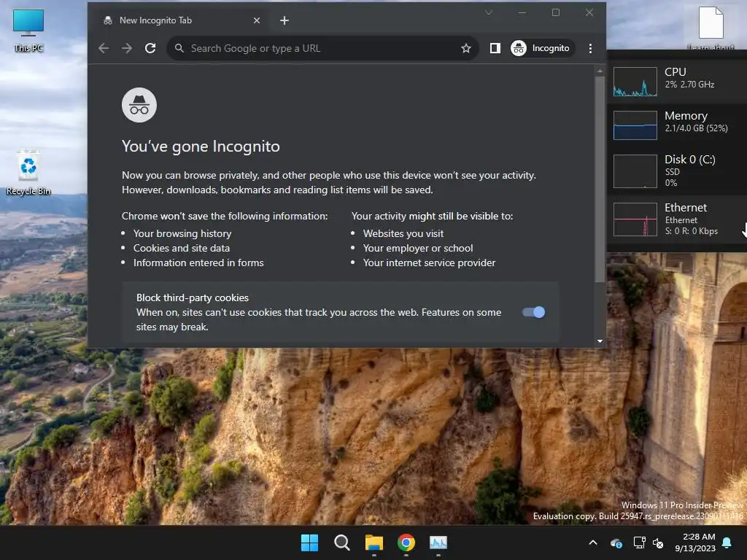This screenshot has width=747, height=560.
Task: Open the Incognito profile chip
Action: click(542, 48)
